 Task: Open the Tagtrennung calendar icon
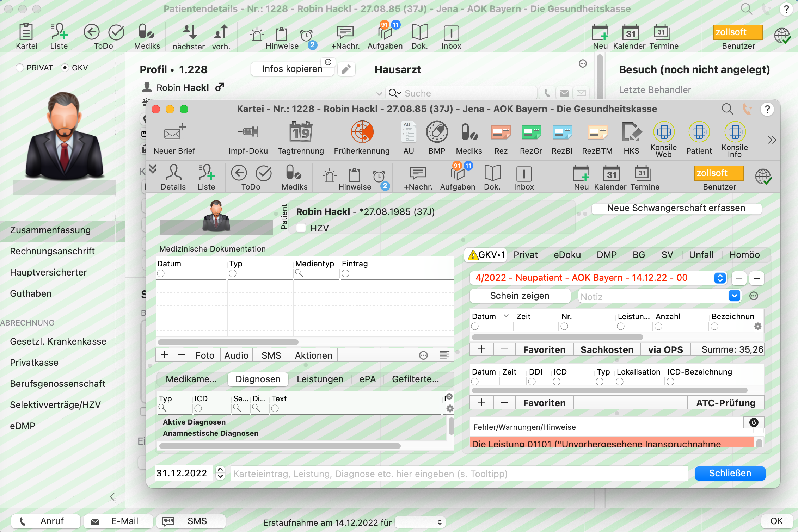click(x=301, y=132)
